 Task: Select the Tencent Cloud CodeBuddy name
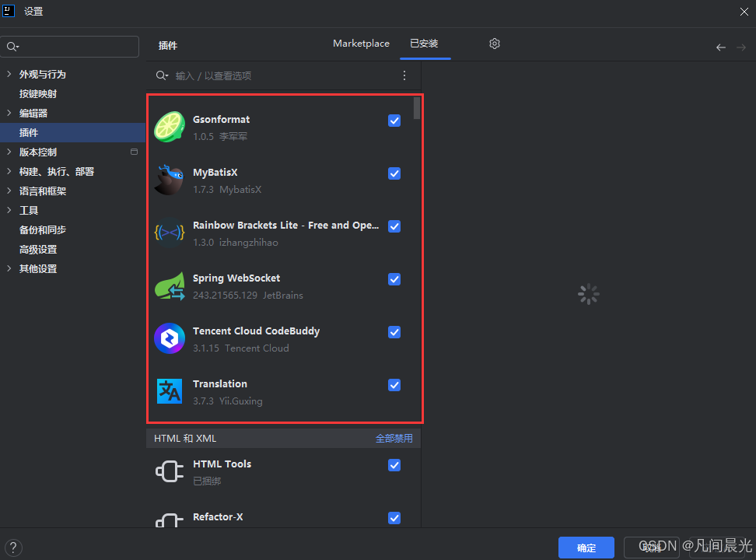(256, 331)
